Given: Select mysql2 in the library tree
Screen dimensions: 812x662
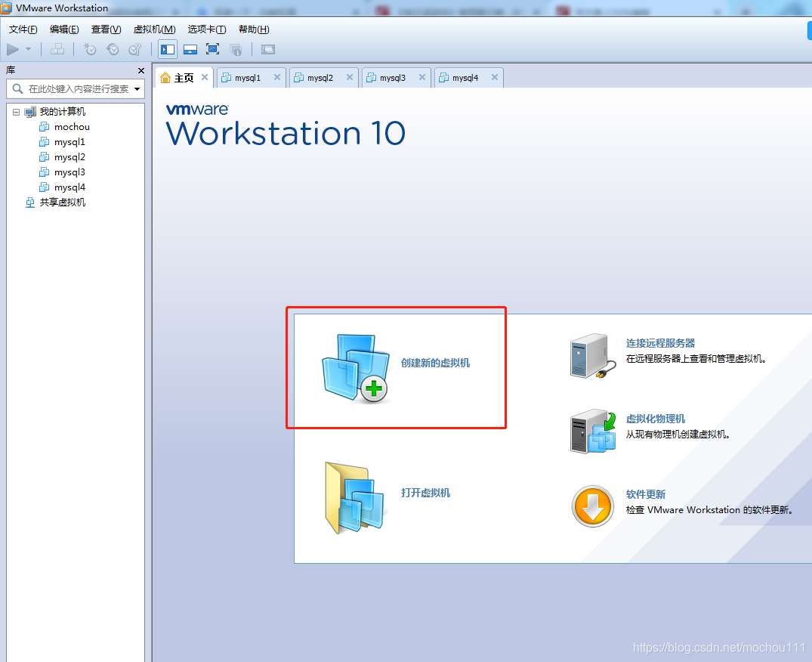Looking at the screenshot, I should (69, 157).
